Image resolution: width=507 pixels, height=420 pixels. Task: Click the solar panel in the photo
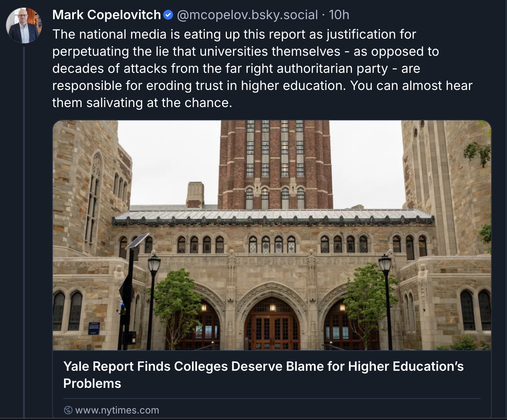click(x=138, y=240)
